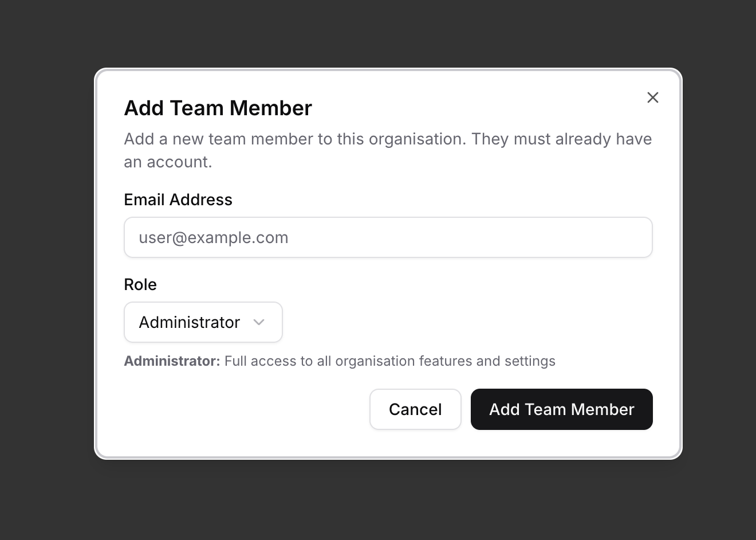This screenshot has height=540, width=756.
Task: Select the Administrator dropdown text
Action: point(189,322)
